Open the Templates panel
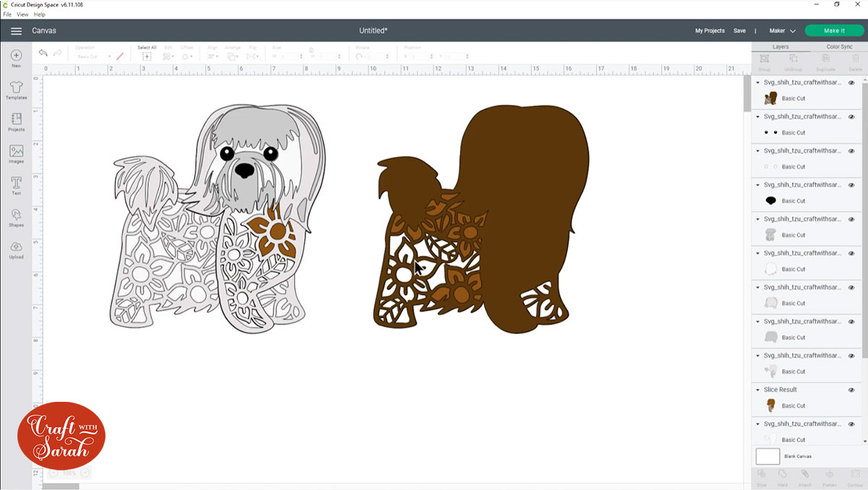868x490 pixels. [x=16, y=90]
